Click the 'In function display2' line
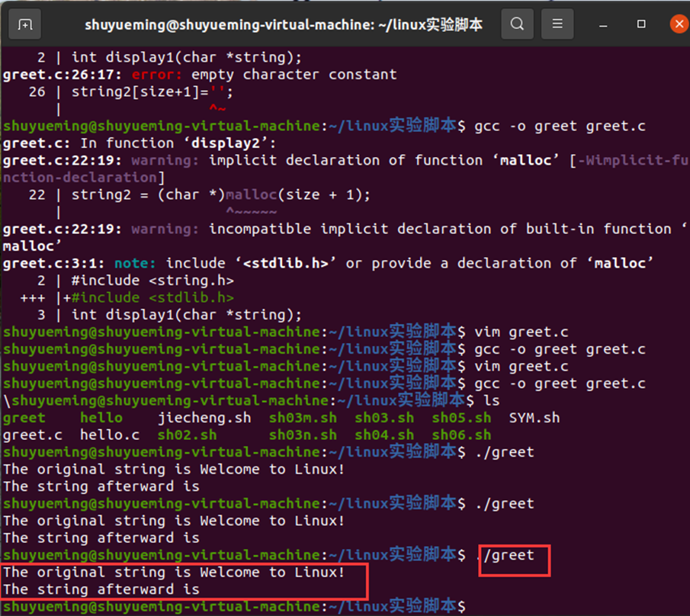Image resolution: width=690 pixels, height=616 pixels. click(139, 143)
